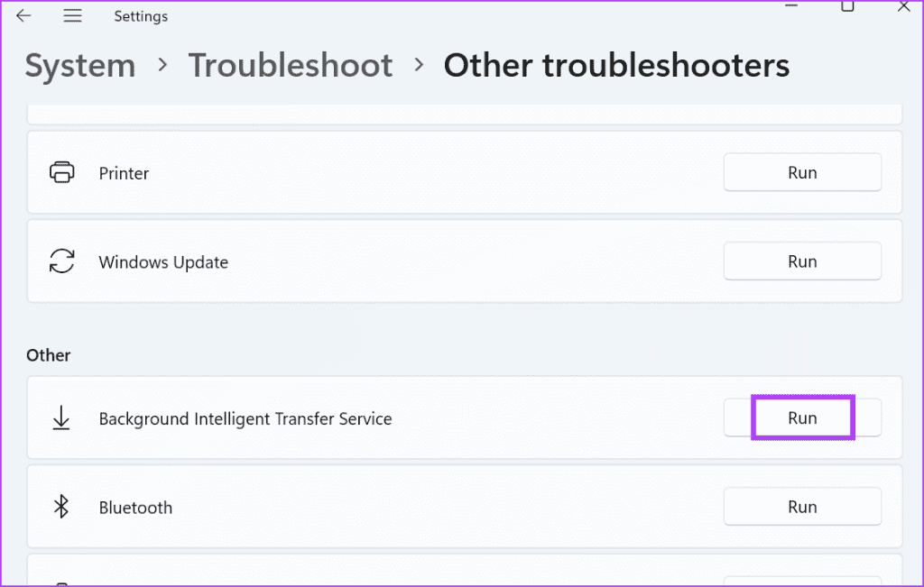924x587 pixels.
Task: Go to System in the breadcrumb
Action: [80, 66]
